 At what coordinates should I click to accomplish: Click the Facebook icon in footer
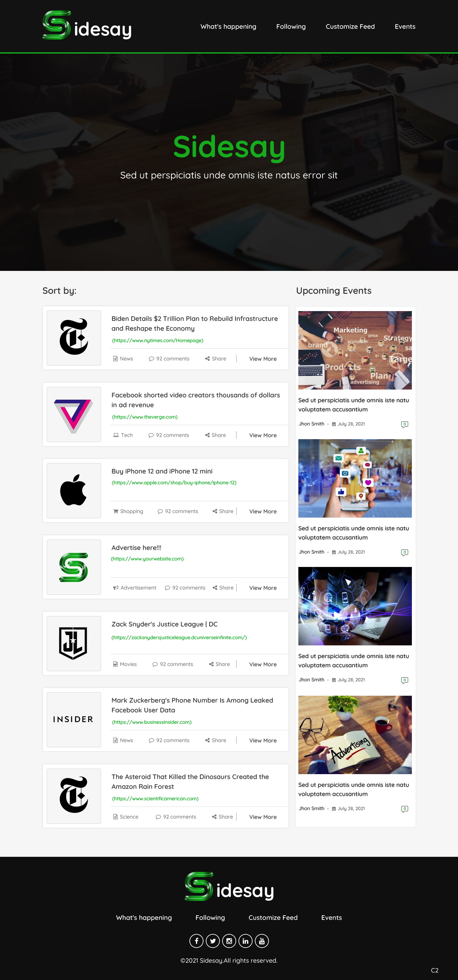coord(196,941)
